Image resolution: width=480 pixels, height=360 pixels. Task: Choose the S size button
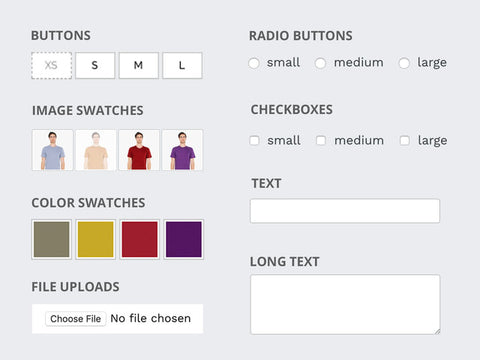point(95,65)
